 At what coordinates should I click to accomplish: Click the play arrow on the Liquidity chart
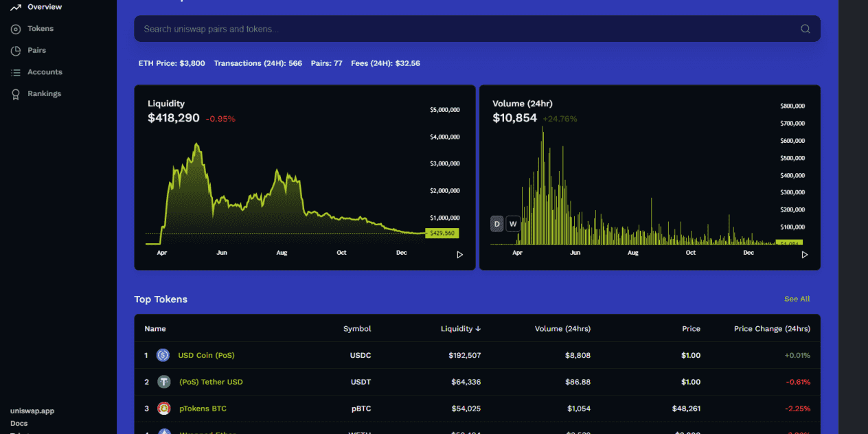pos(460,255)
